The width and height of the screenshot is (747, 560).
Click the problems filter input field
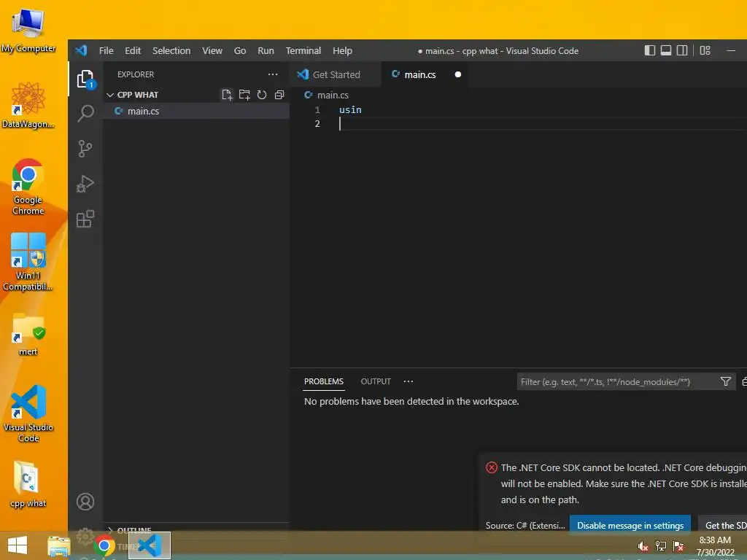click(x=619, y=382)
